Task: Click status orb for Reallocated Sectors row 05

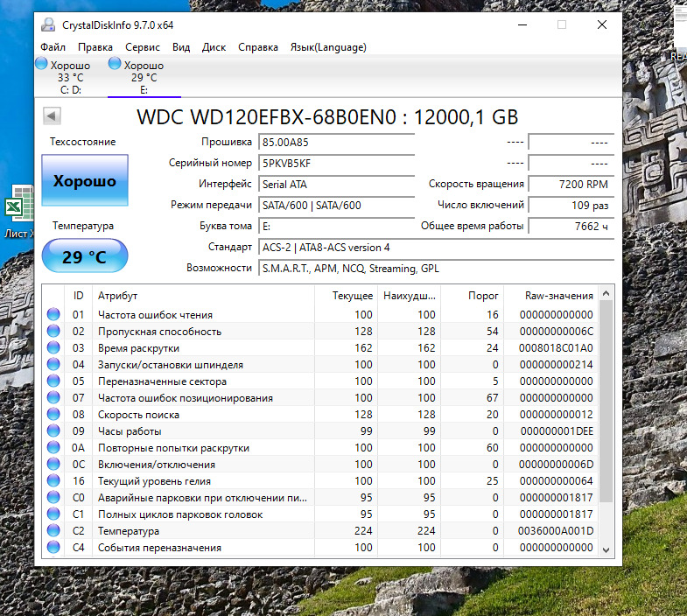Action: [x=53, y=381]
